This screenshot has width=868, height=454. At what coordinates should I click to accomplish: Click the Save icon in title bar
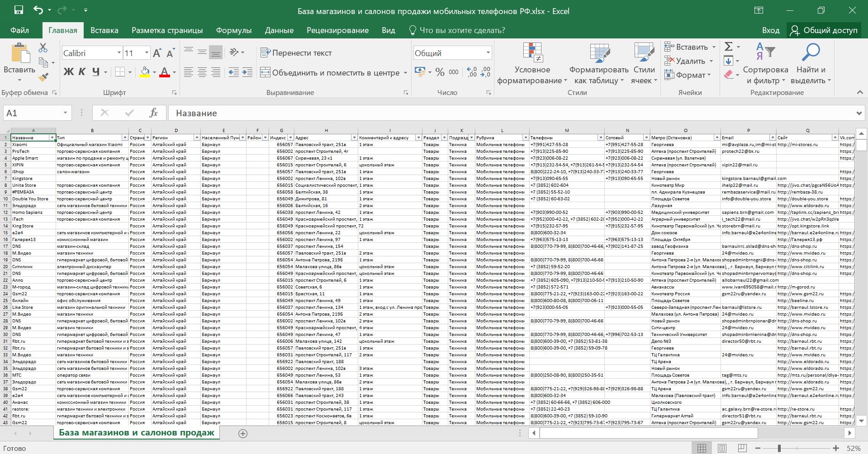click(x=19, y=10)
